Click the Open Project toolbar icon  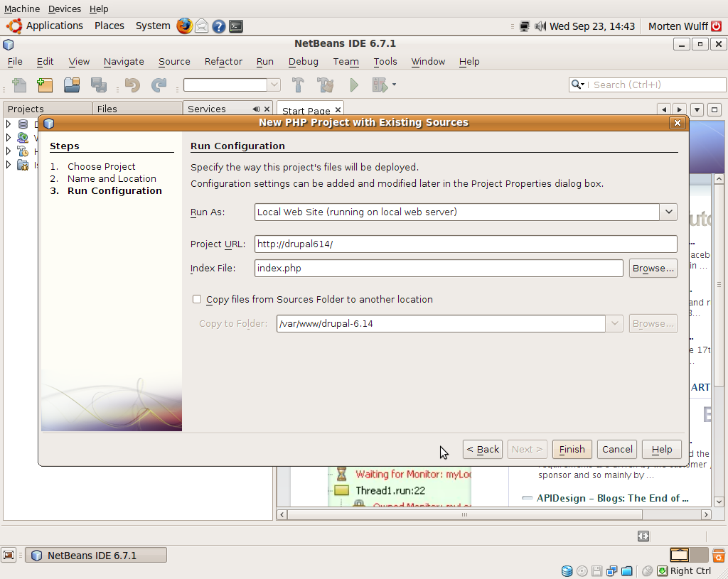point(72,85)
